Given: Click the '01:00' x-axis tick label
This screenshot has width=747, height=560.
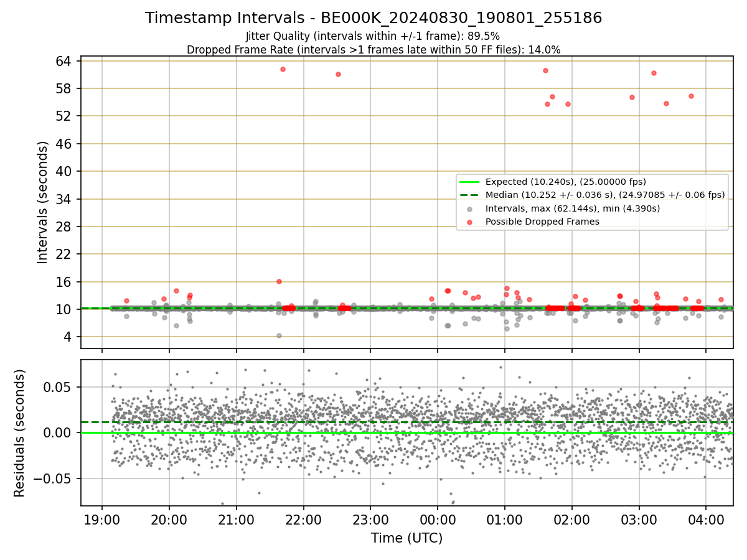Looking at the screenshot, I should [504, 519].
